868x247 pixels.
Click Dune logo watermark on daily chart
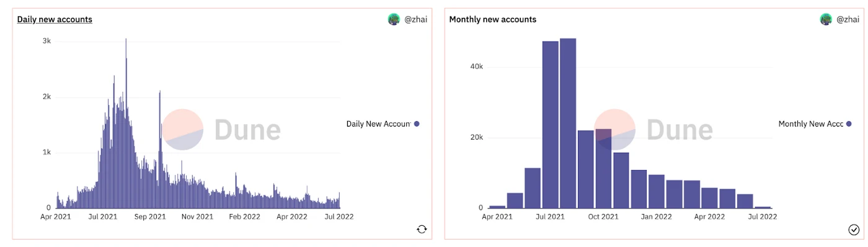(221, 130)
